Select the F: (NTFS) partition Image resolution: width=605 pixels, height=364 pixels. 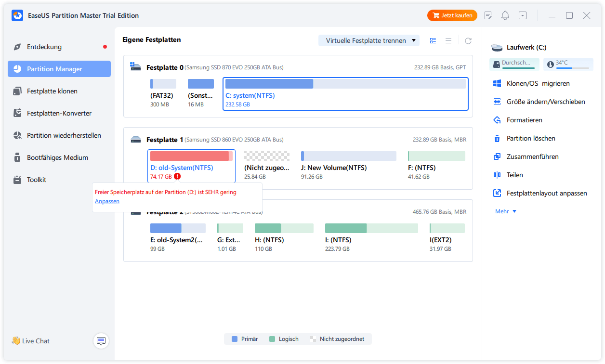pyautogui.click(x=436, y=166)
